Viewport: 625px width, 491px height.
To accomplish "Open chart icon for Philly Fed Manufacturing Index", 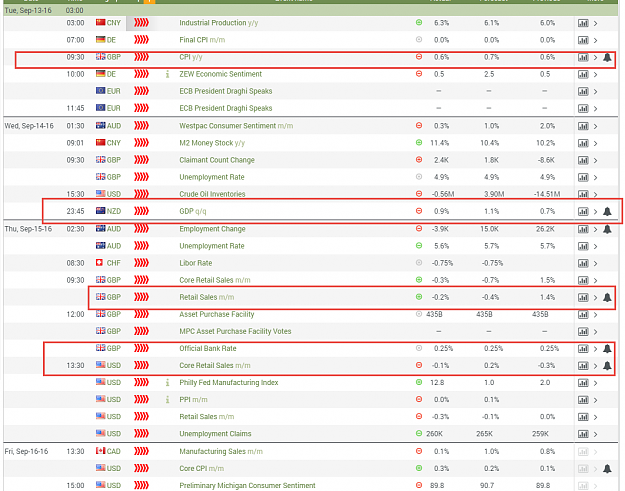I will [x=583, y=383].
